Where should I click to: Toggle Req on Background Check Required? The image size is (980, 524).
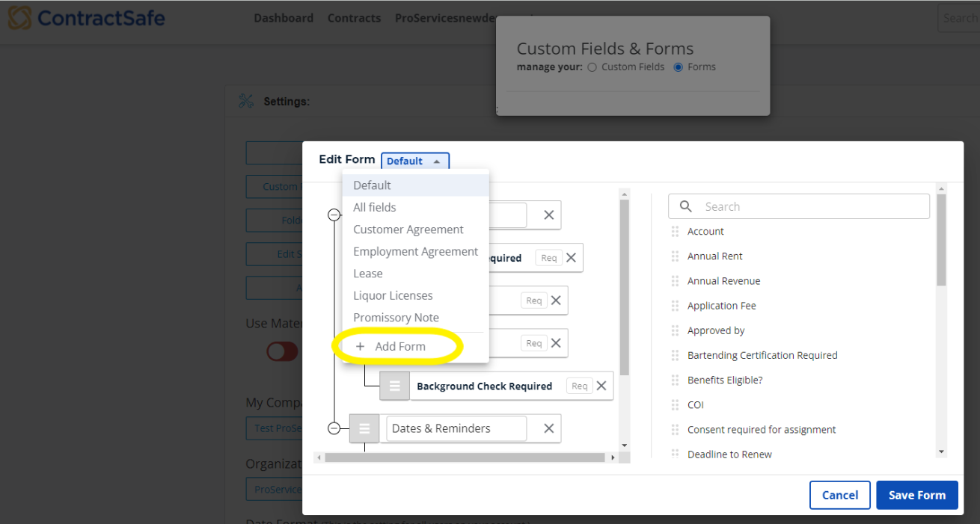(x=579, y=386)
